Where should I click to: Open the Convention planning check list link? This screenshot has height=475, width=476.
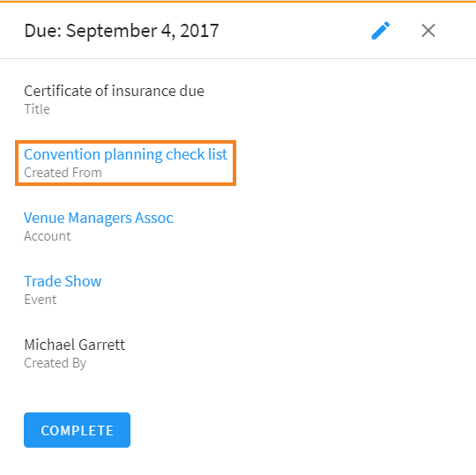(125, 154)
